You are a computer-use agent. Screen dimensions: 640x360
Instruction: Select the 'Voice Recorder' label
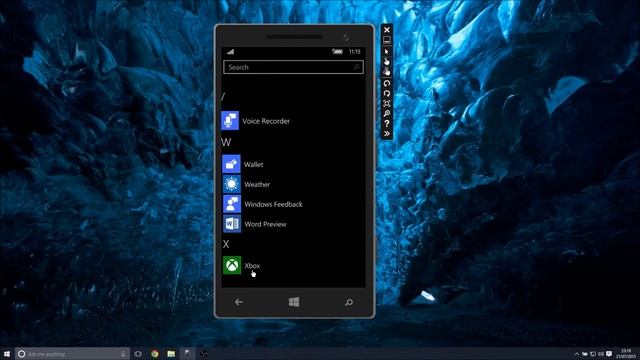(x=266, y=121)
